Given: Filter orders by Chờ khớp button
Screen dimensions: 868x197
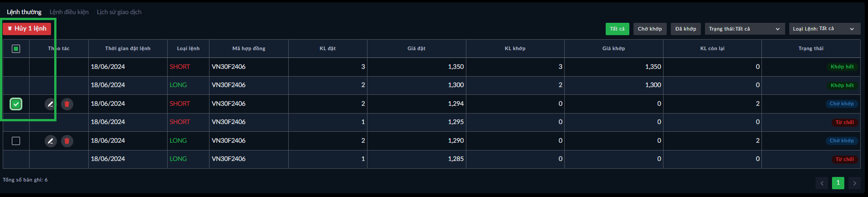Looking at the screenshot, I should [x=649, y=29].
